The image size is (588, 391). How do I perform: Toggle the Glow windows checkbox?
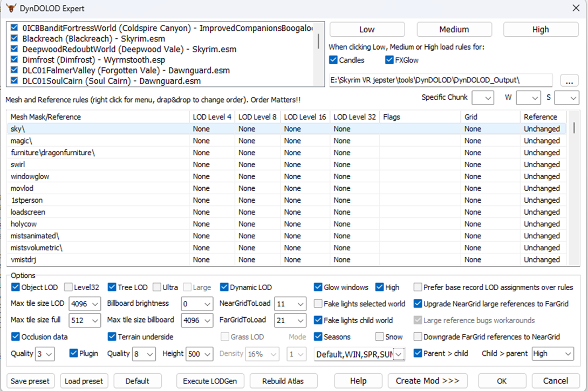pos(319,287)
